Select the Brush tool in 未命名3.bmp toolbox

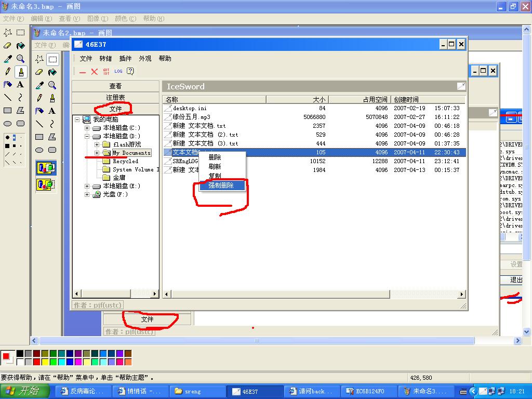point(21,72)
